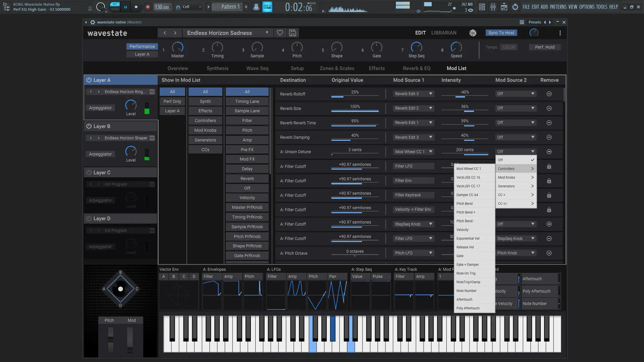
Task: Open StepSeq Knob Mod Source 2 dropdown
Action: click(516, 239)
